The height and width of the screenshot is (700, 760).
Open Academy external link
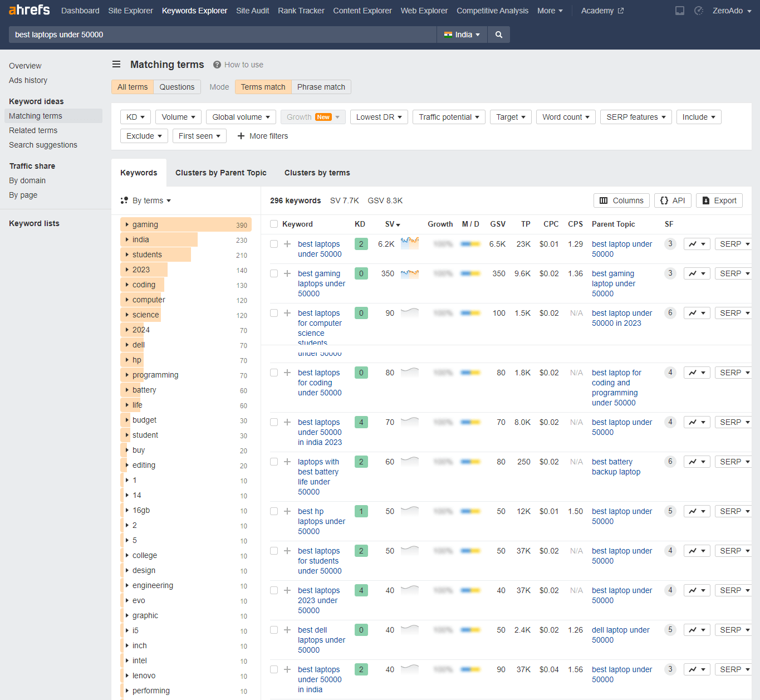click(602, 11)
